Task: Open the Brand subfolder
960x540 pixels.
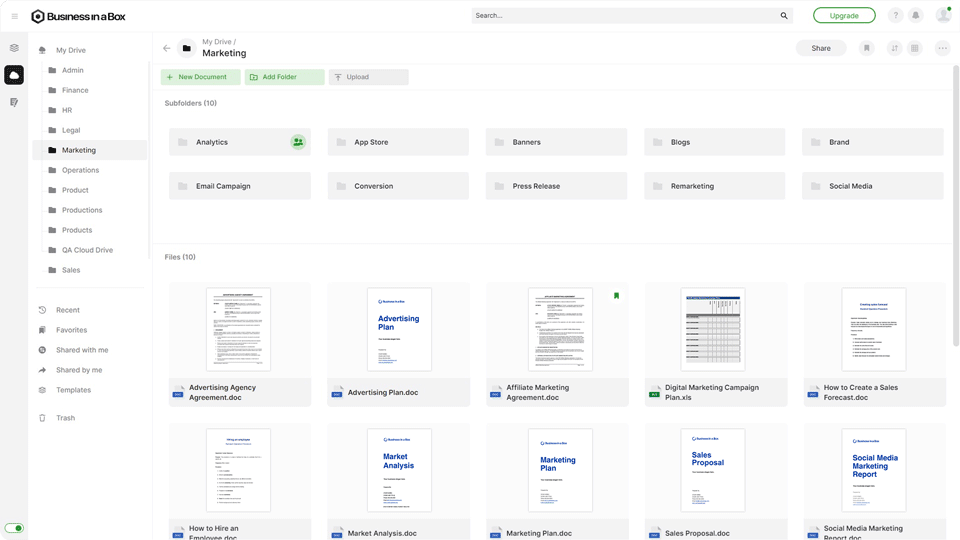Action: click(873, 142)
